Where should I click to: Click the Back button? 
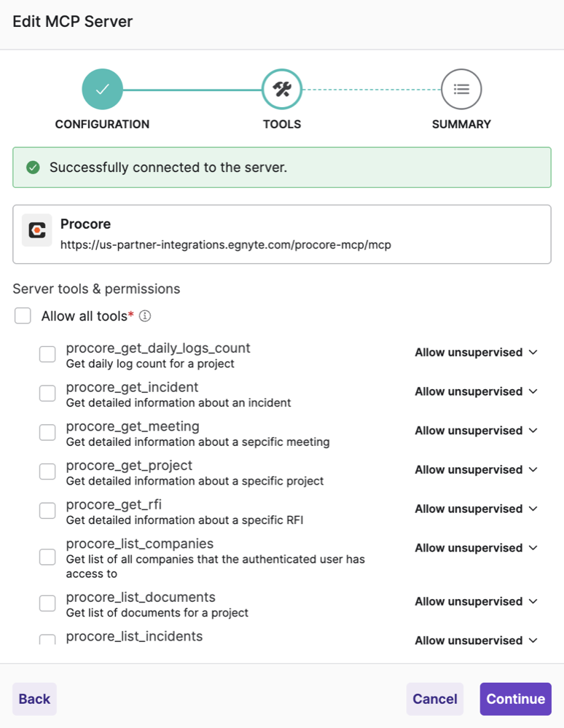pos(34,699)
